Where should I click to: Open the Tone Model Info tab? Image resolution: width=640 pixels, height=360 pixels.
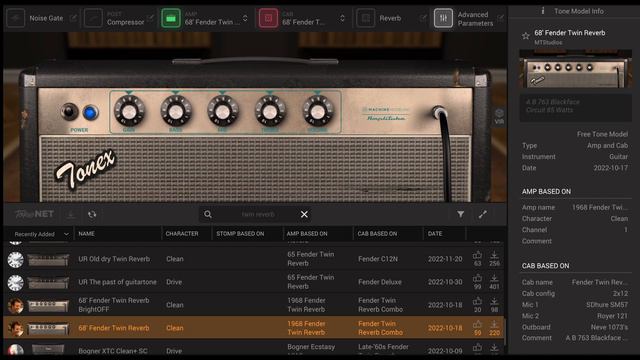[579, 11]
